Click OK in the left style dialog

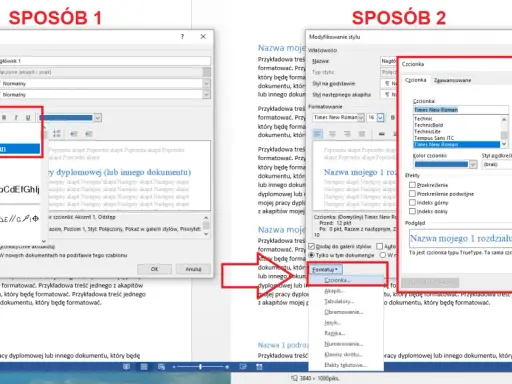[x=154, y=269]
